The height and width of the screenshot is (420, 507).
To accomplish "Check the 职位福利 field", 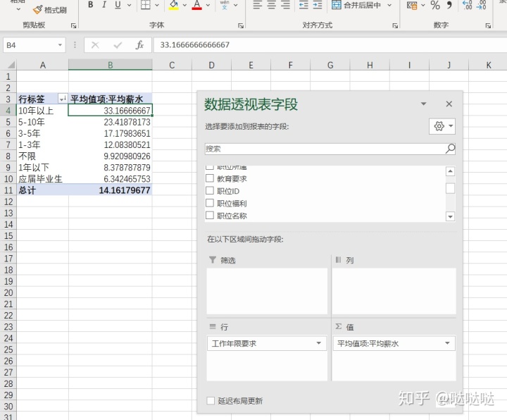I will [x=210, y=203].
